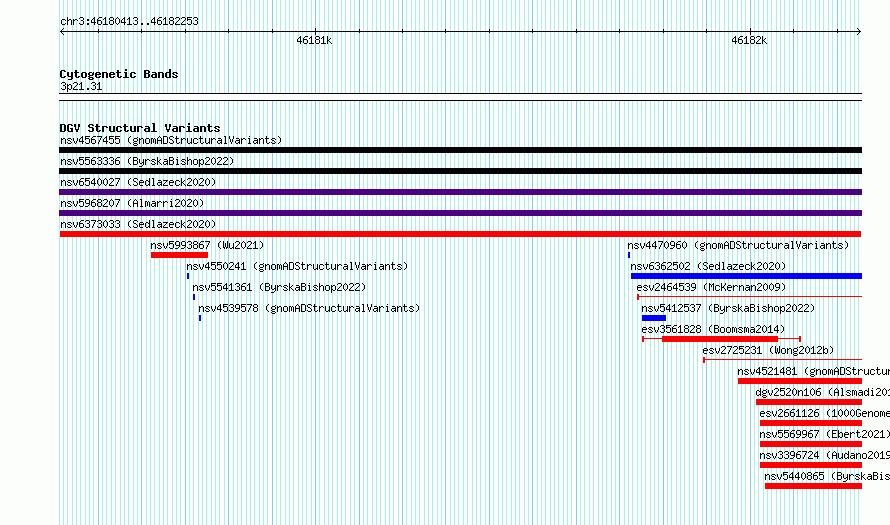The height and width of the screenshot is (525, 890).
Task: Click the red bar of nsv3396724
Action: (811, 465)
